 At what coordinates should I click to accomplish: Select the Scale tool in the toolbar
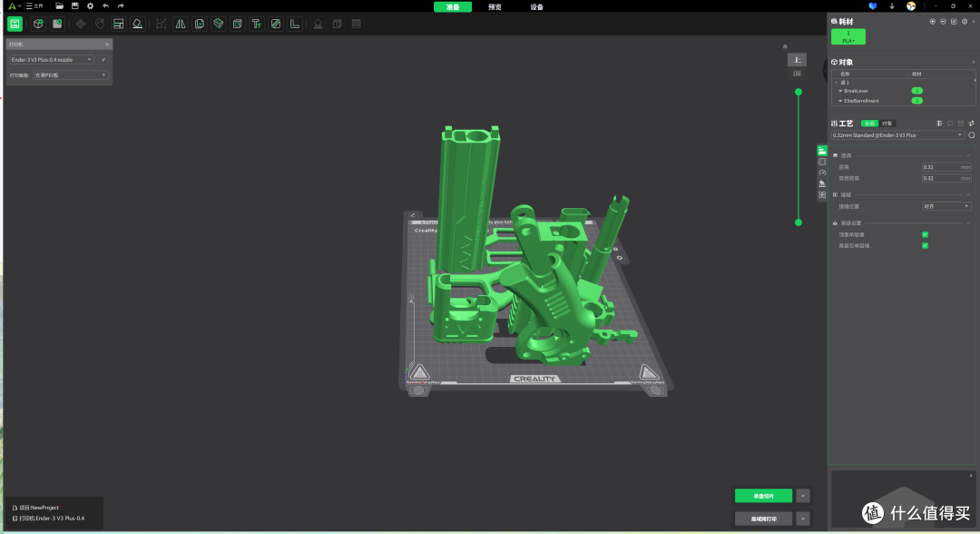[x=162, y=24]
